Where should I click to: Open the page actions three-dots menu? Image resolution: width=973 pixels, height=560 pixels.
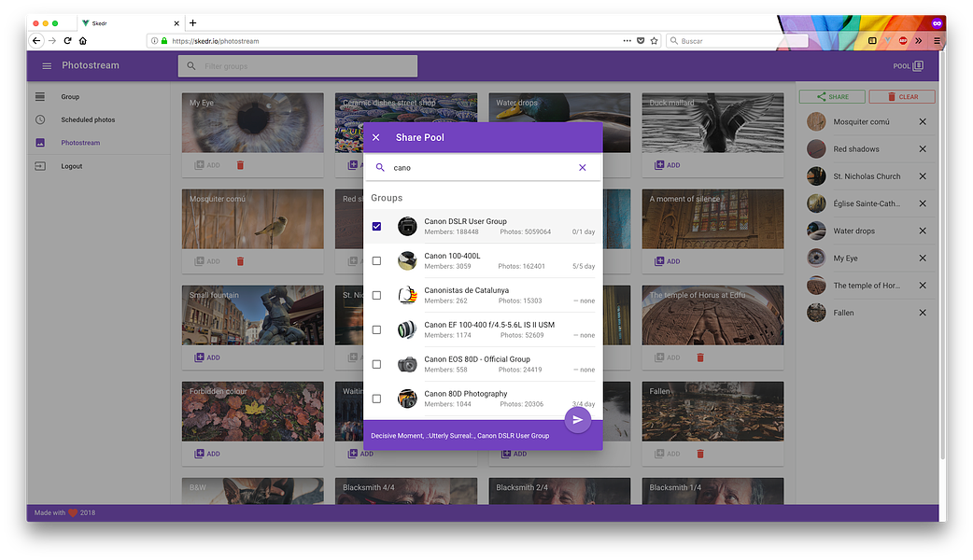tap(628, 41)
